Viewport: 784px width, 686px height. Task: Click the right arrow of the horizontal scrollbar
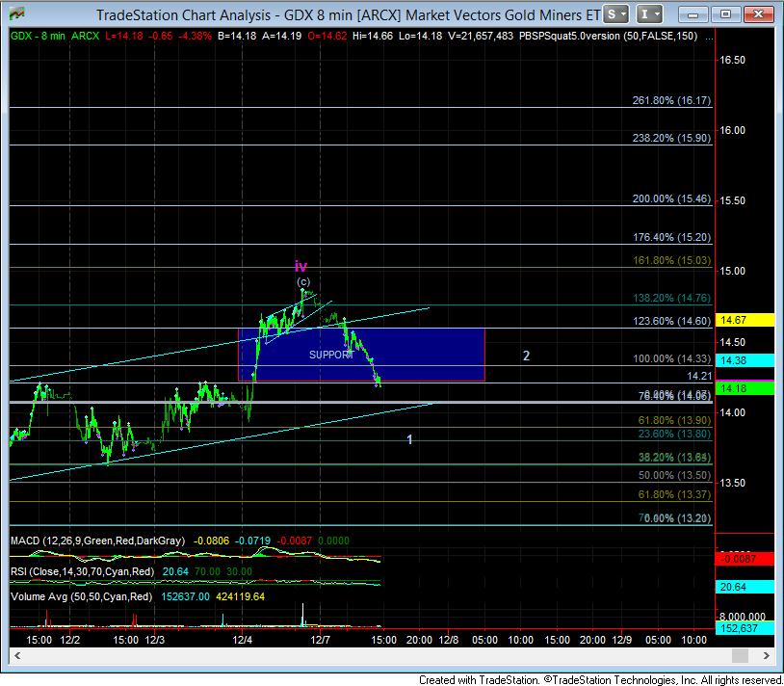(x=767, y=655)
